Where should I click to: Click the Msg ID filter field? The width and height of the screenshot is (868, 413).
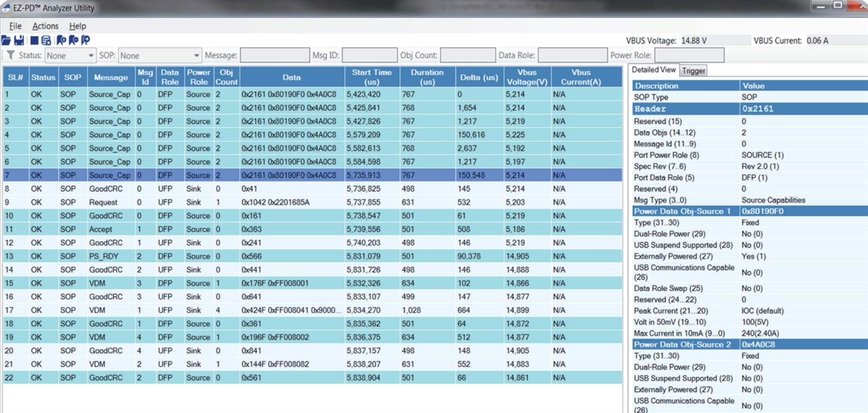pyautogui.click(x=369, y=55)
